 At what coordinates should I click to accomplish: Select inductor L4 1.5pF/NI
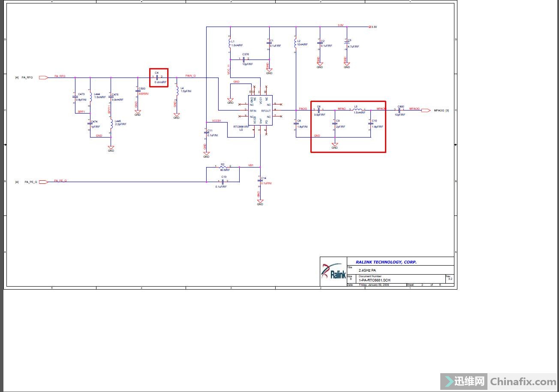[x=177, y=90]
